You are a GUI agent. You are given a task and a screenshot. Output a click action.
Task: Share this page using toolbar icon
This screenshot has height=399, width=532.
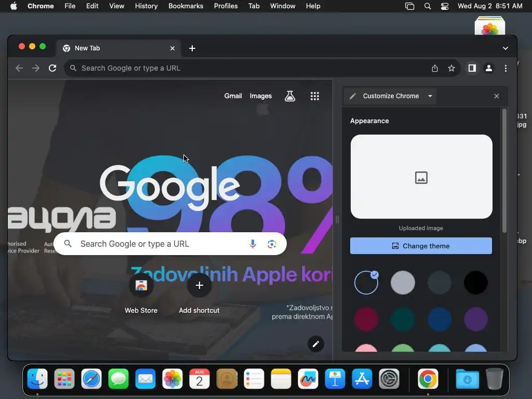435,68
